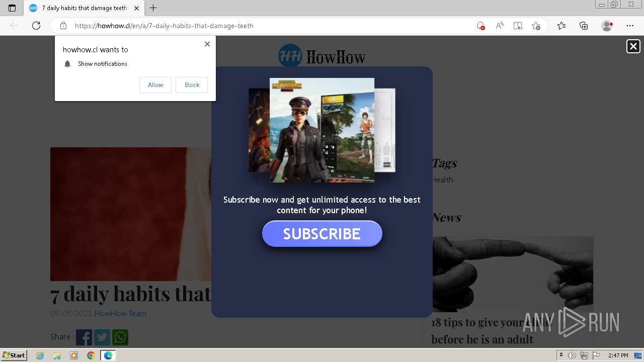644x362 pixels.
Task: Launch Chrome from taskbar
Action: point(91,355)
